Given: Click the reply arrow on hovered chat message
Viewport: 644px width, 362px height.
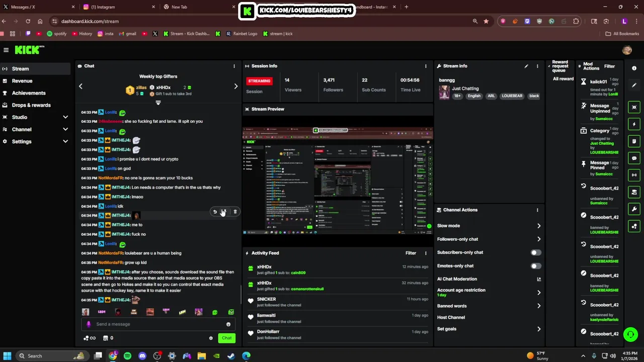Looking at the screenshot, I should 215,212.
